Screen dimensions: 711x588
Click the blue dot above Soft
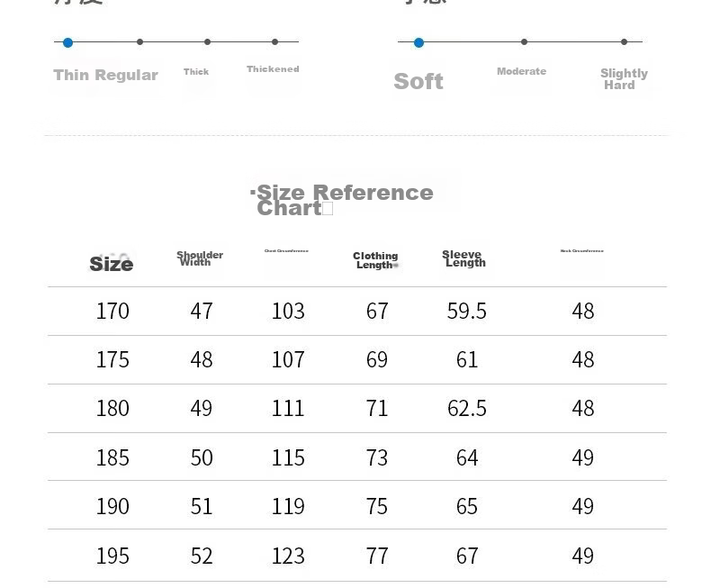click(x=419, y=42)
